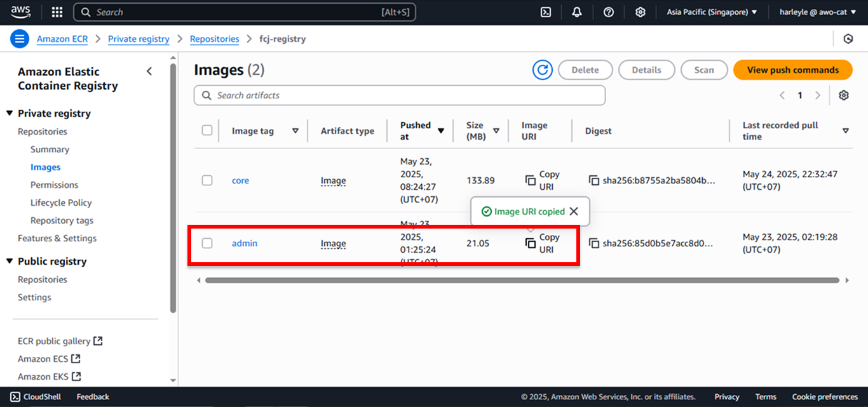Open Features & Settings in the sidebar
868x407 pixels.
click(x=57, y=238)
